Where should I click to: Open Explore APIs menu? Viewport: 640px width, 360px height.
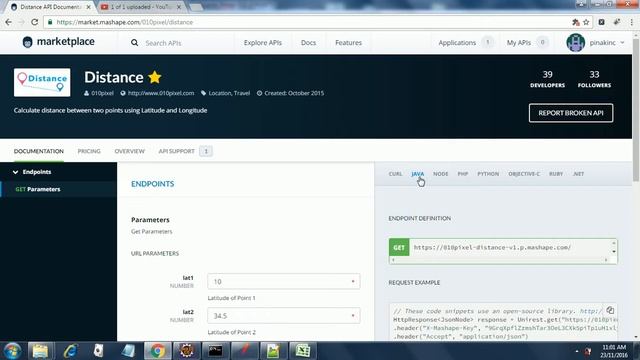point(262,42)
